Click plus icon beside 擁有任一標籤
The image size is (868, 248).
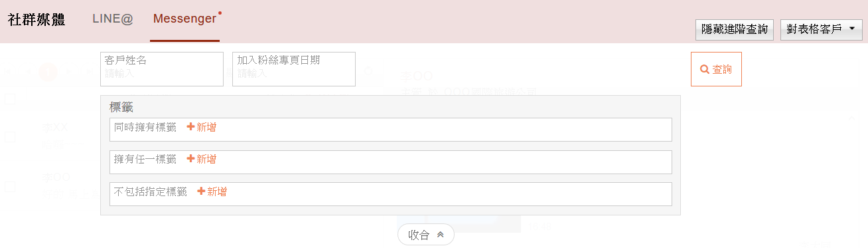pyautogui.click(x=190, y=159)
